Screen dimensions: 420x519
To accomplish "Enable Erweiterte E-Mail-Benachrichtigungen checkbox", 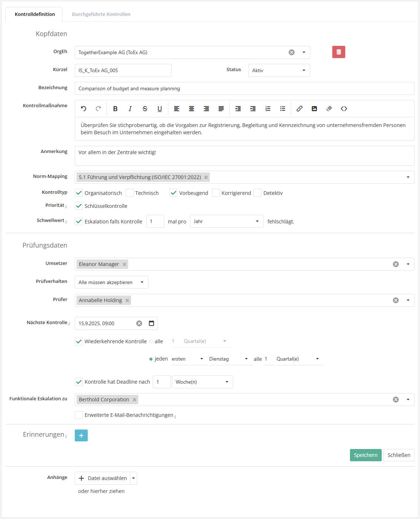I will [79, 415].
